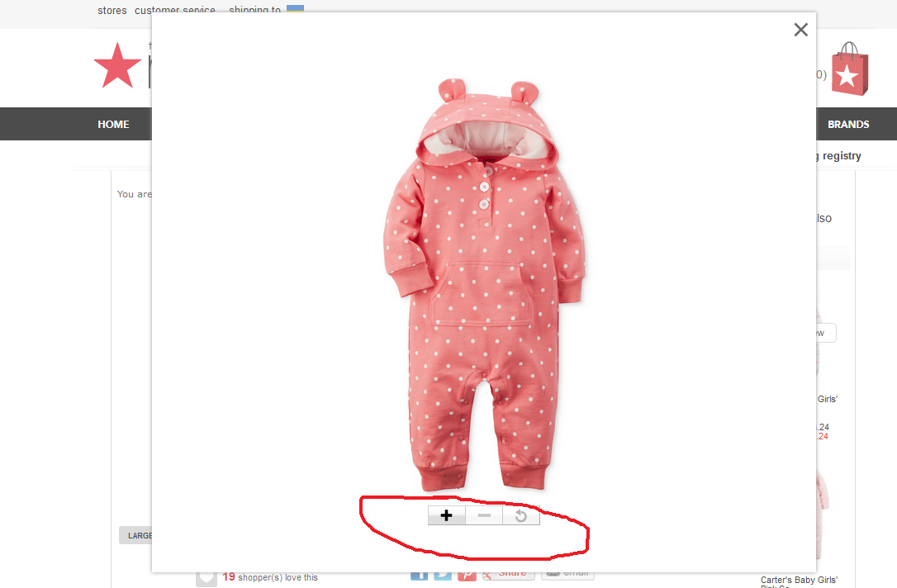Image resolution: width=897 pixels, height=588 pixels.
Task: Open the stores link
Action: coord(112,10)
